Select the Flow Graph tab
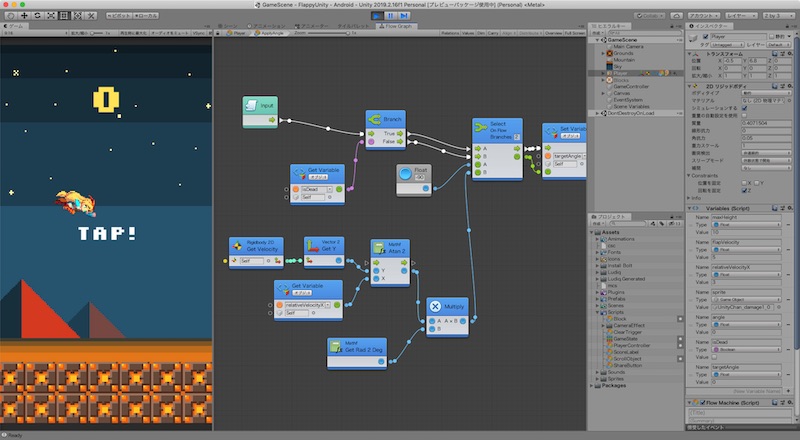The image size is (800, 440). tap(396, 26)
